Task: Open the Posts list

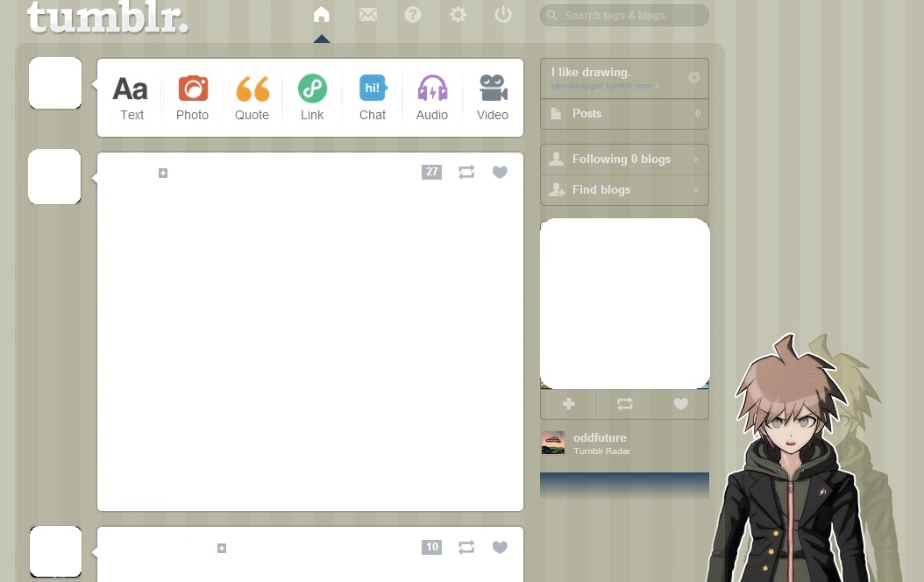Action: click(624, 114)
